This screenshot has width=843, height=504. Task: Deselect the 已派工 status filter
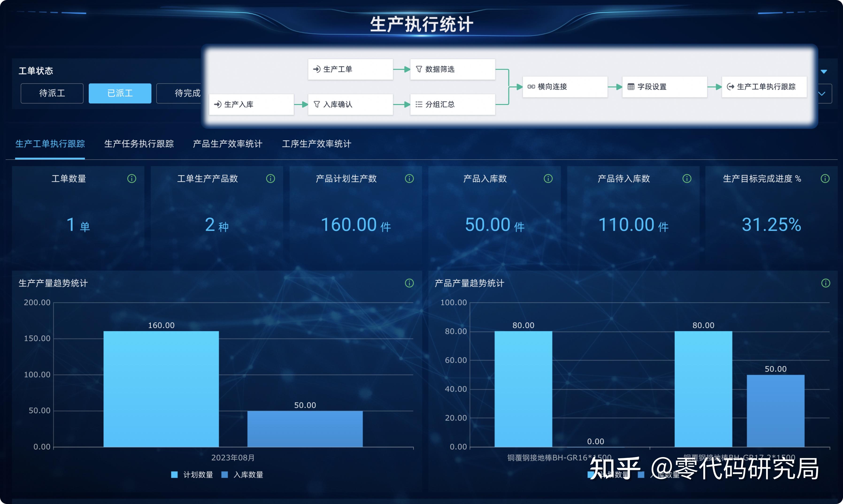pos(119,93)
